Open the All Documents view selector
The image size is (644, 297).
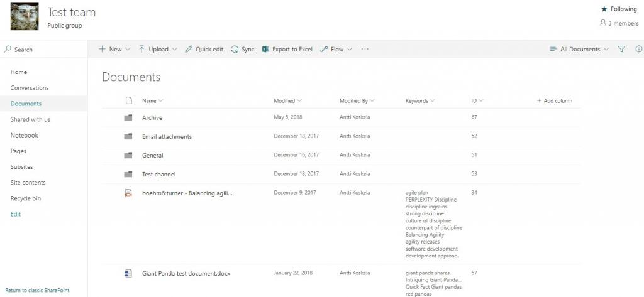click(579, 49)
